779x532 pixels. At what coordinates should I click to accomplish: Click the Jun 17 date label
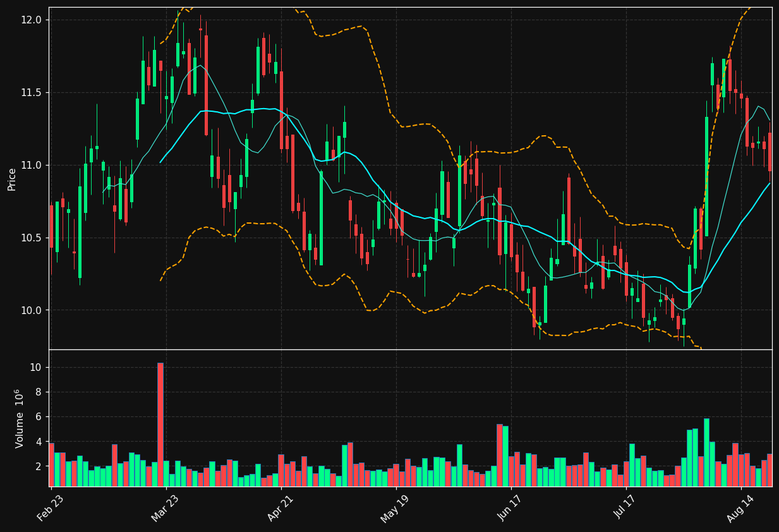point(510,509)
